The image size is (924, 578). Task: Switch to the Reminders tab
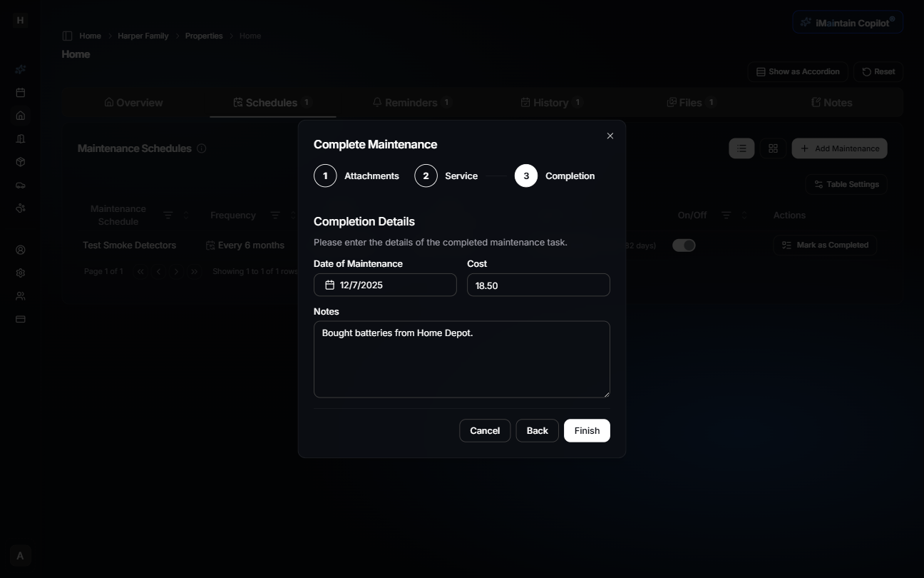pos(412,102)
